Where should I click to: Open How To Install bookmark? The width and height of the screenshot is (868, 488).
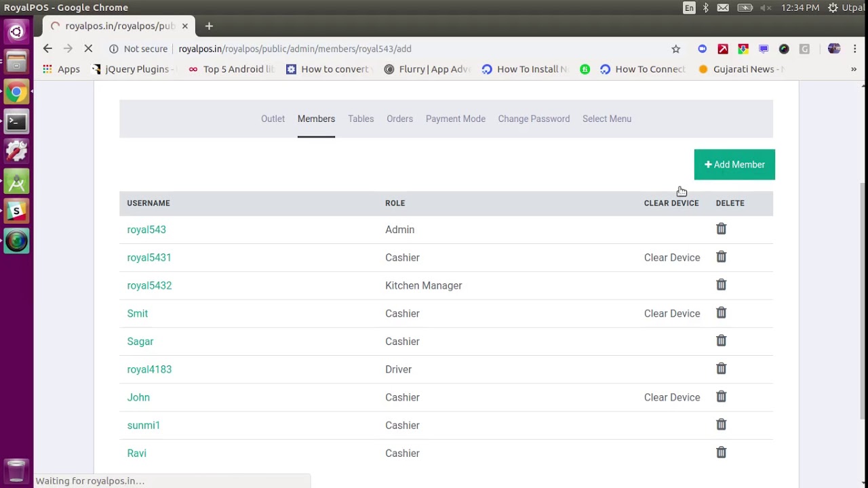(524, 69)
